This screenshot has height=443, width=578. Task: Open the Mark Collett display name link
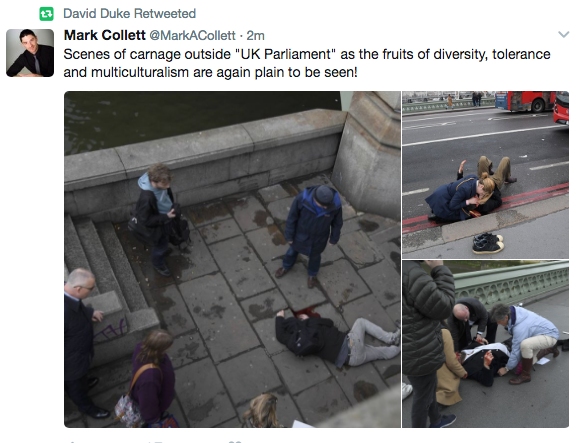105,35
